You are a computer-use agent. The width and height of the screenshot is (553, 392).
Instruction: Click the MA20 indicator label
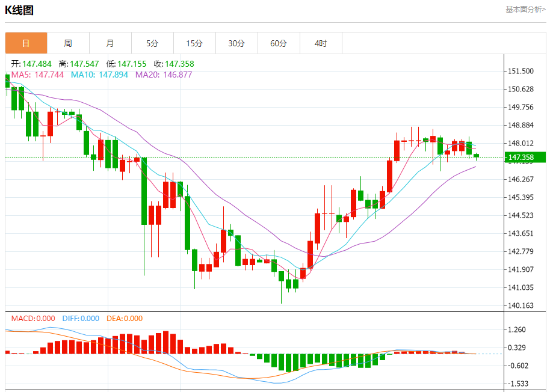[164, 75]
